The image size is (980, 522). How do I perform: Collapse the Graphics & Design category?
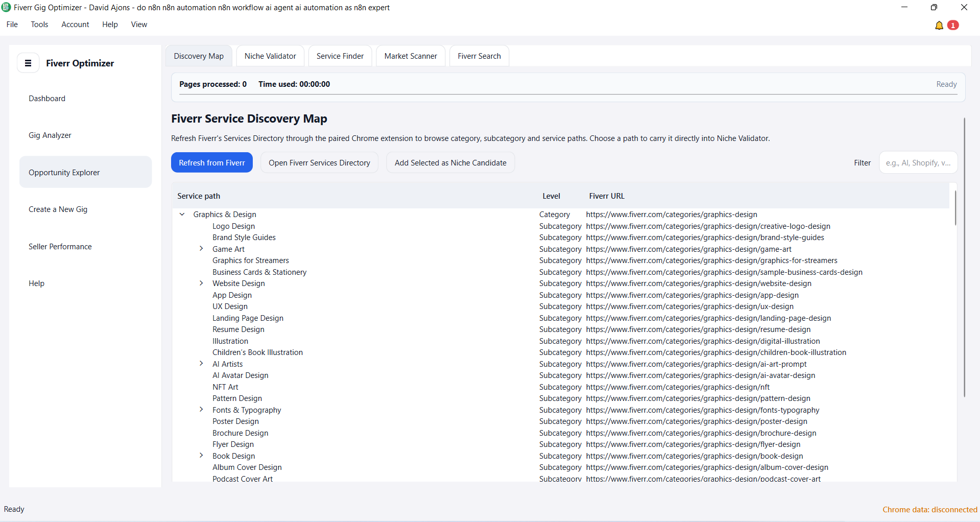pos(182,215)
